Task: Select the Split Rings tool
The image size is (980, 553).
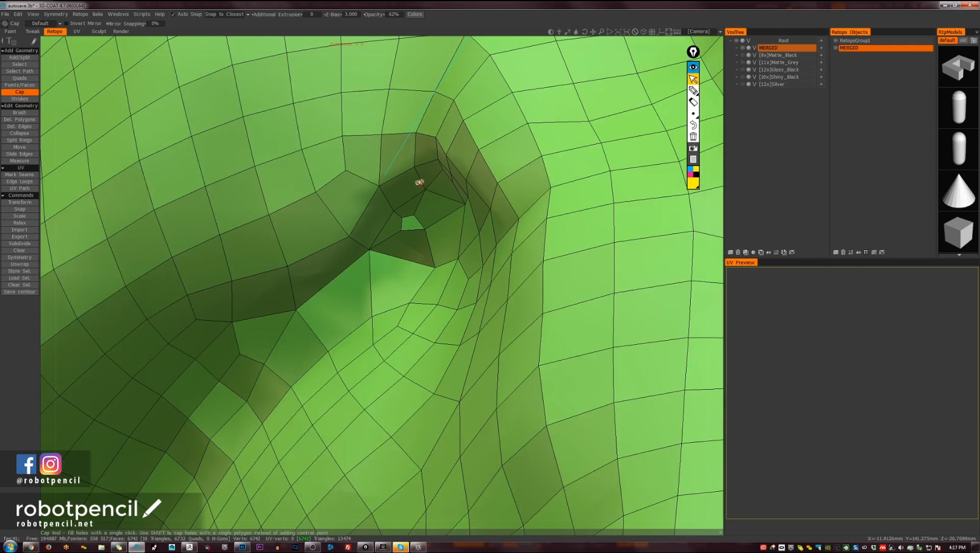Action: tap(19, 140)
